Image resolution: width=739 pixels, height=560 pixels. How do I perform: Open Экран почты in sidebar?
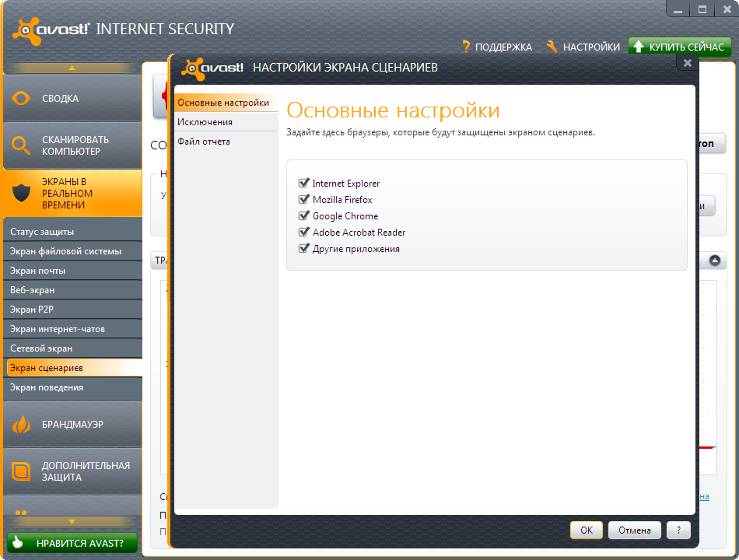click(72, 271)
